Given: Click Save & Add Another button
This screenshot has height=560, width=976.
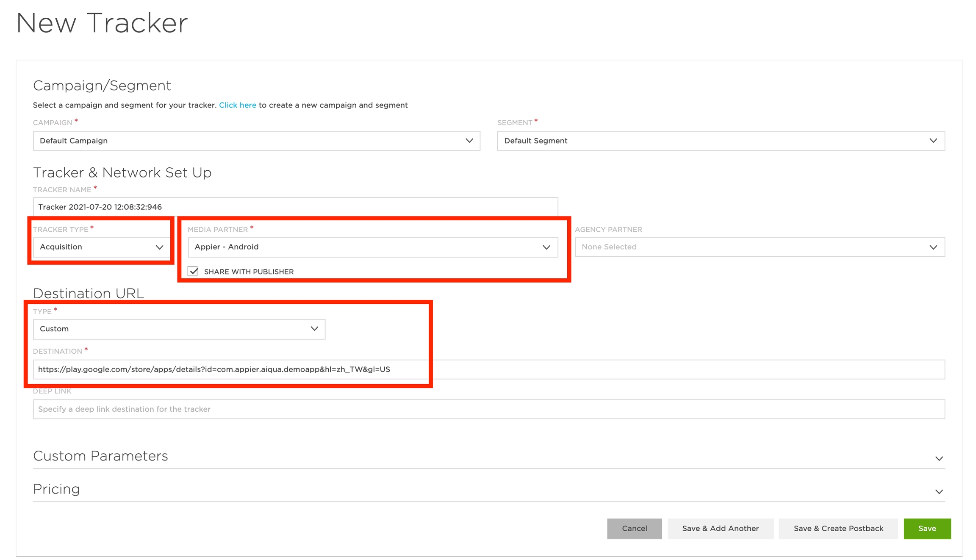Looking at the screenshot, I should click(720, 529).
